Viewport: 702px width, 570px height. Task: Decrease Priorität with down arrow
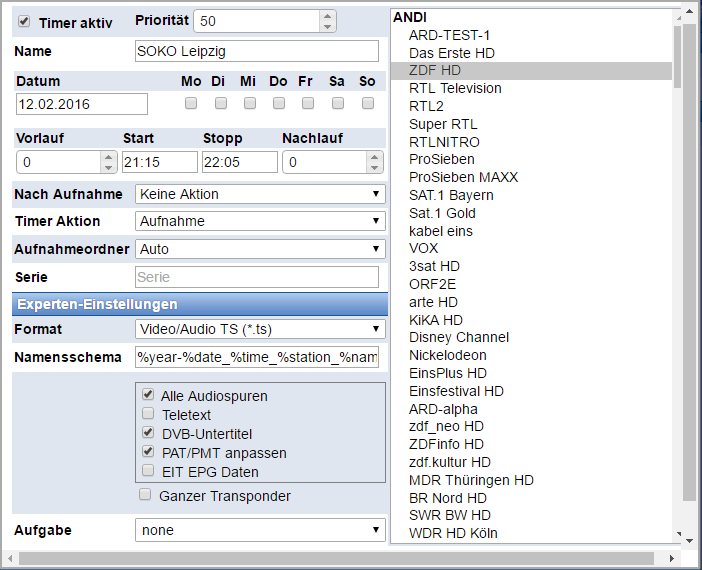pos(327,26)
